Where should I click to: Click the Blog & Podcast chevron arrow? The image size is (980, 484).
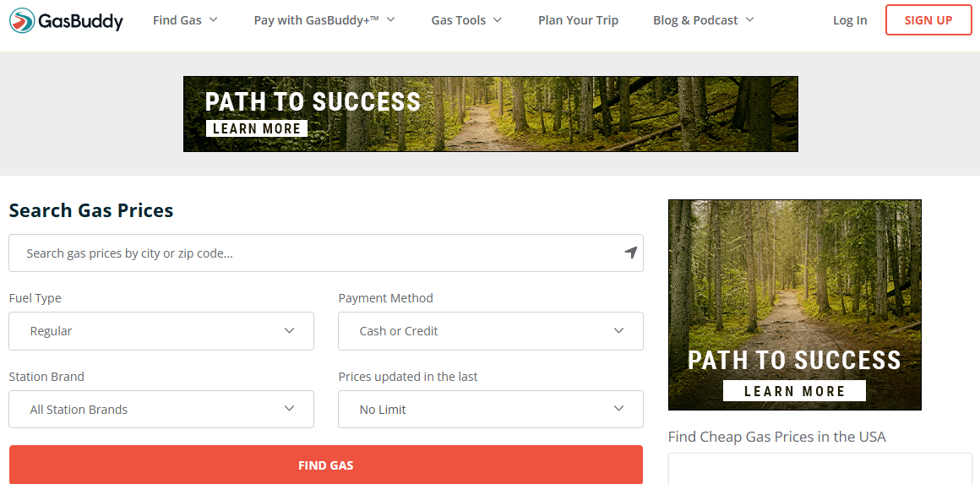(x=750, y=20)
